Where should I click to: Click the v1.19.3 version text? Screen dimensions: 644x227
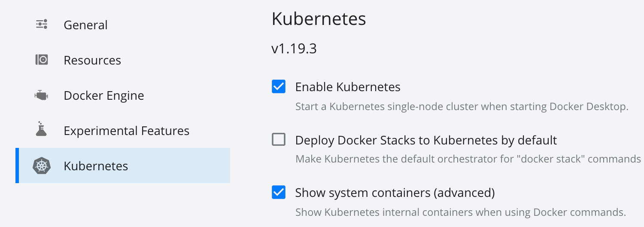coord(294,49)
